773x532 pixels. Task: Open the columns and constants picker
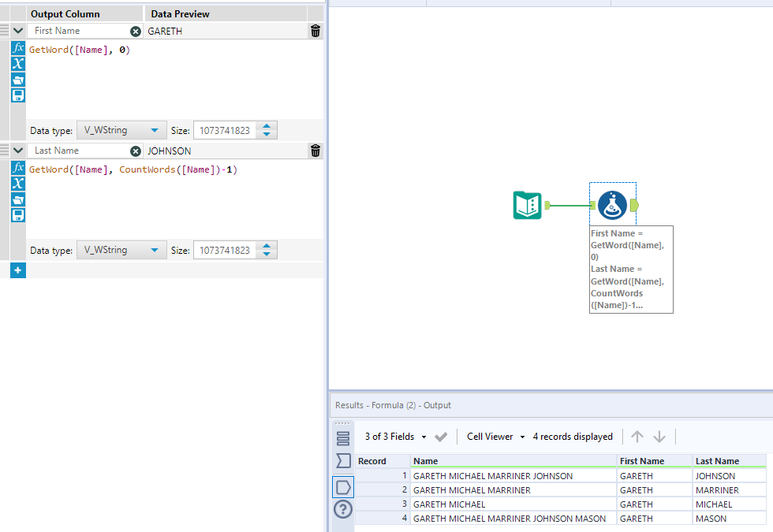click(17, 64)
